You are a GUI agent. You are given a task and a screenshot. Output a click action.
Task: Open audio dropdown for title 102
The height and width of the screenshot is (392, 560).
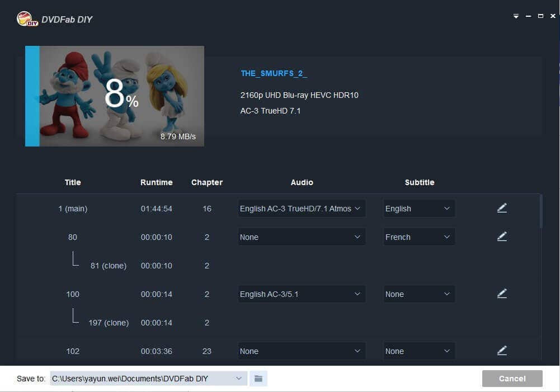tap(302, 351)
